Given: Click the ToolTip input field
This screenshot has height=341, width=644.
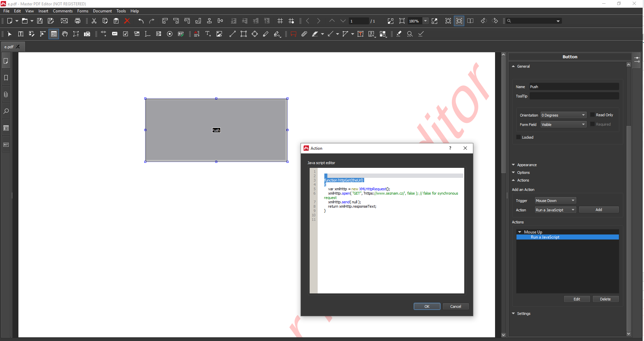Looking at the screenshot, I should [x=574, y=96].
